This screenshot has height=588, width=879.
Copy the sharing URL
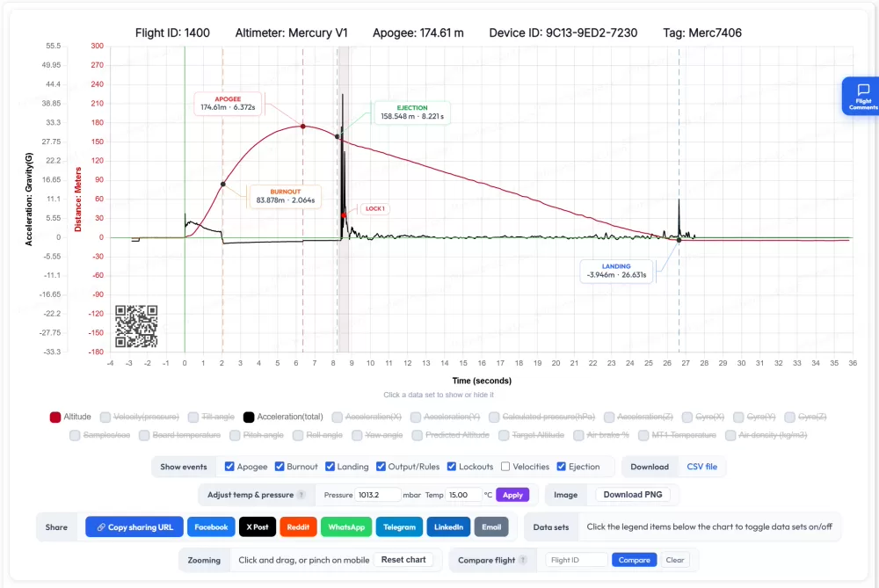134,527
